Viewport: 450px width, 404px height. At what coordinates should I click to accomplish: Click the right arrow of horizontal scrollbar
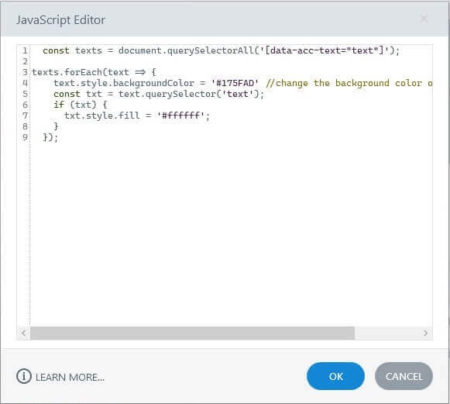425,333
